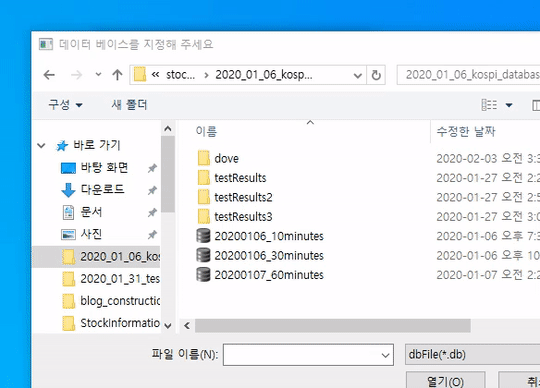Expand breadcrumb arrow after stoc...
The width and height of the screenshot is (540, 388).
[206, 75]
